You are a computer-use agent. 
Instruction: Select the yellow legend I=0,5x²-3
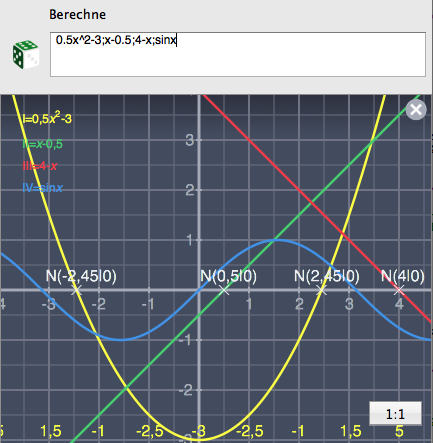(47, 119)
